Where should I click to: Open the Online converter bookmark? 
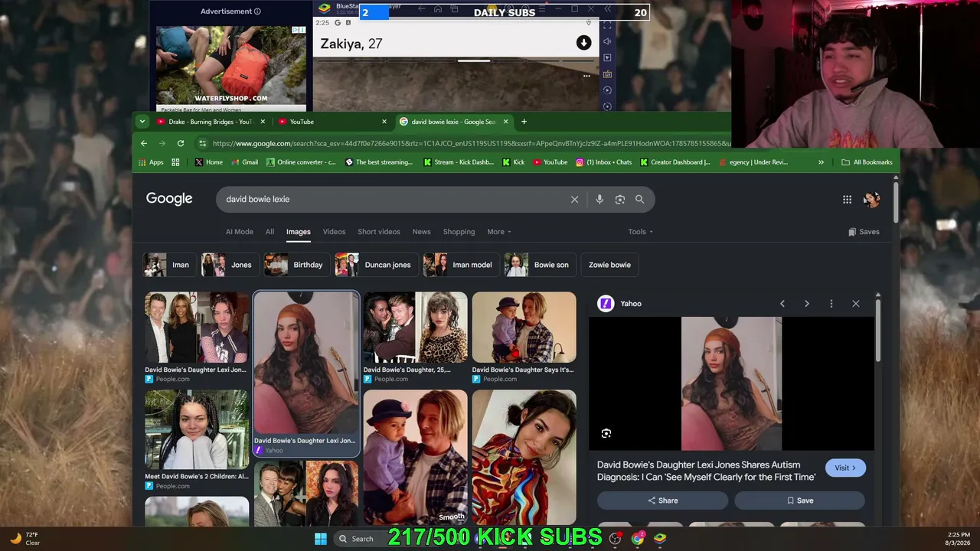click(x=301, y=162)
